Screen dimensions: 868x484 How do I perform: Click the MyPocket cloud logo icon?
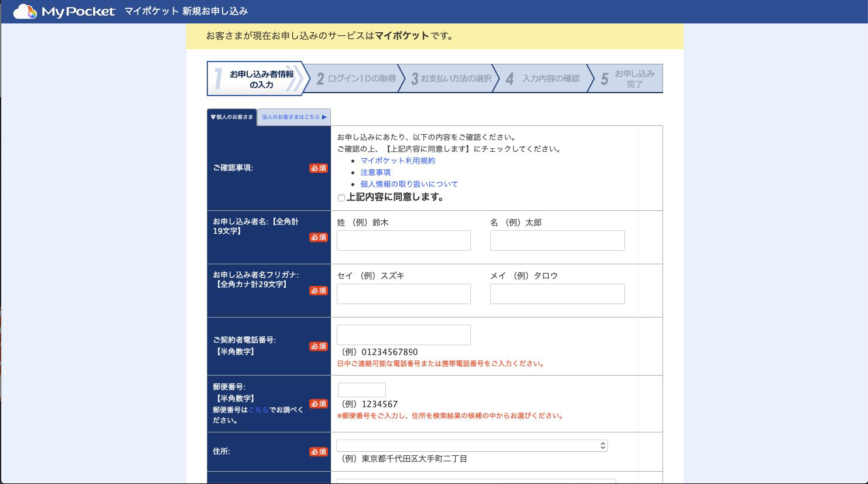click(25, 11)
